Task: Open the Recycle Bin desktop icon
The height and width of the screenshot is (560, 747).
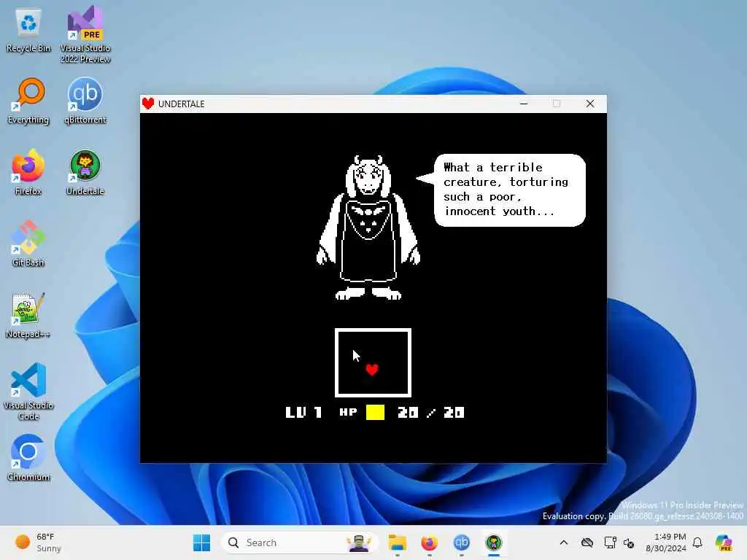Action: (x=28, y=31)
